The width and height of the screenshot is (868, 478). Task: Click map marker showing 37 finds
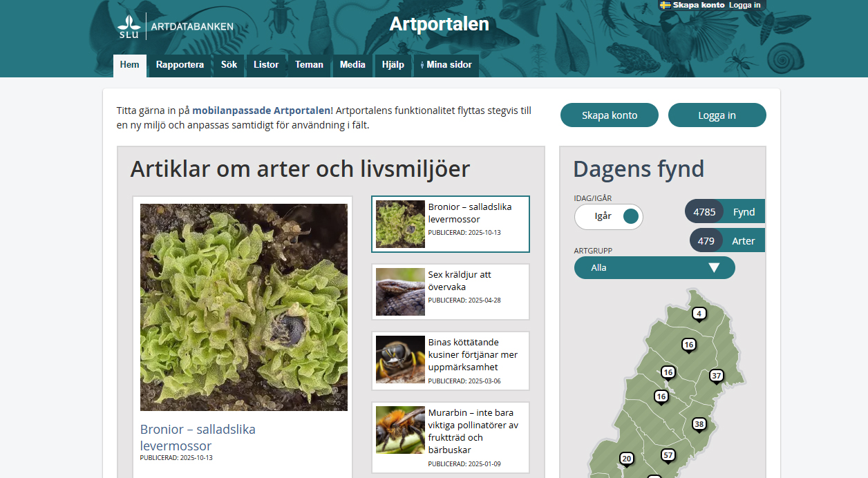[717, 376]
